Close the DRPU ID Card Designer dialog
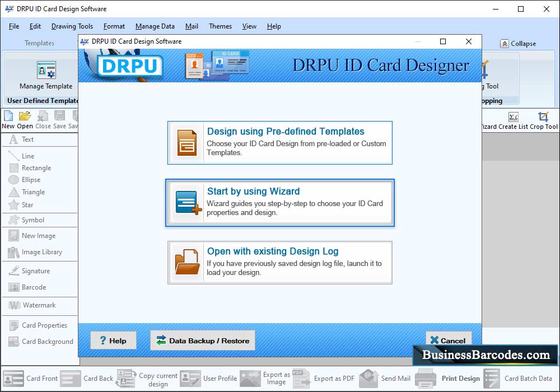This screenshot has height=392, width=560. pyautogui.click(x=469, y=41)
